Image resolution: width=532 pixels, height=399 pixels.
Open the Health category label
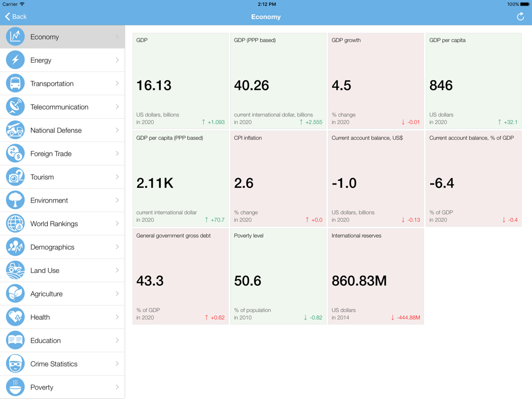[x=40, y=317]
